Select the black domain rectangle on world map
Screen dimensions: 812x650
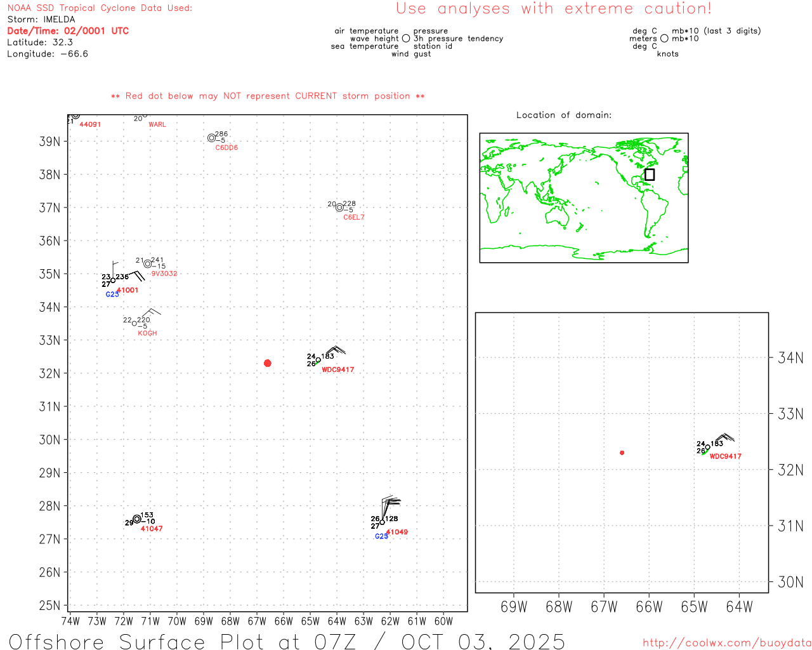(x=650, y=175)
